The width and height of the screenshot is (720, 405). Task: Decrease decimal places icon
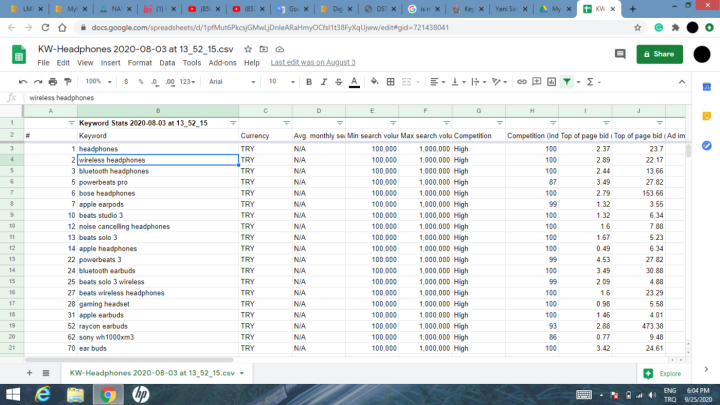coord(155,82)
